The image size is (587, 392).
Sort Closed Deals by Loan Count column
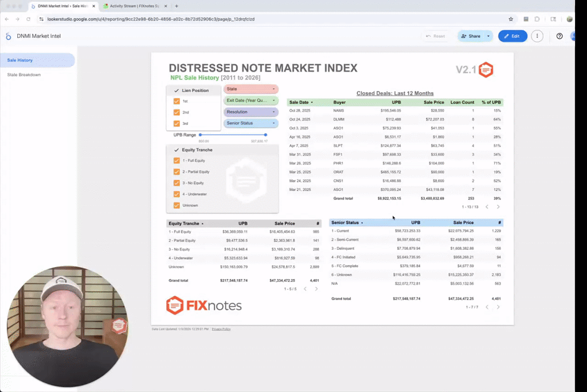pos(463,102)
